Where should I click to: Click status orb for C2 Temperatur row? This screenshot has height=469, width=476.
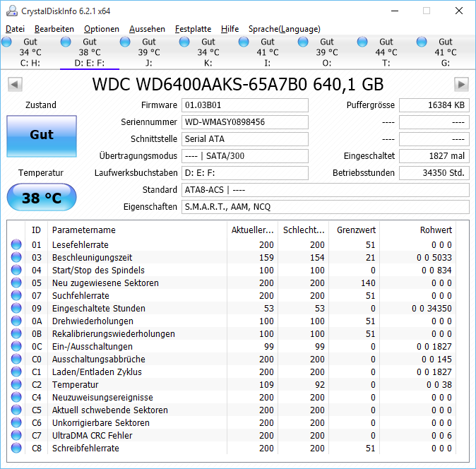click(x=16, y=385)
